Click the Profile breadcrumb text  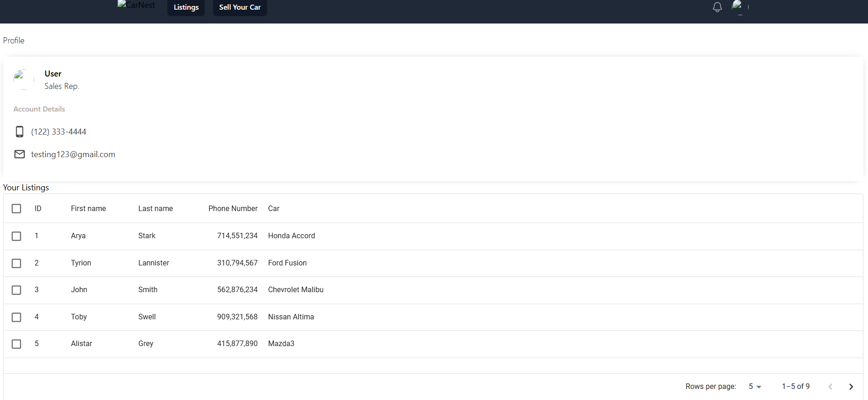[x=14, y=41]
